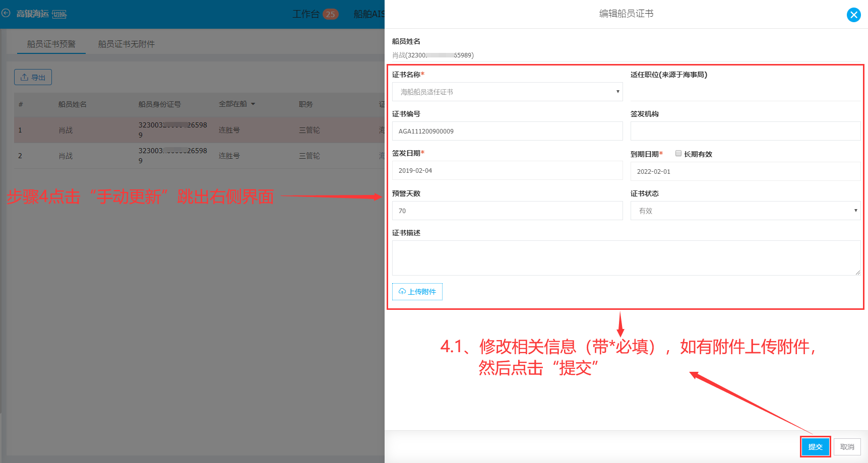Click the 取消 cancel button
Screen dimensions: 868x463
[847, 447]
